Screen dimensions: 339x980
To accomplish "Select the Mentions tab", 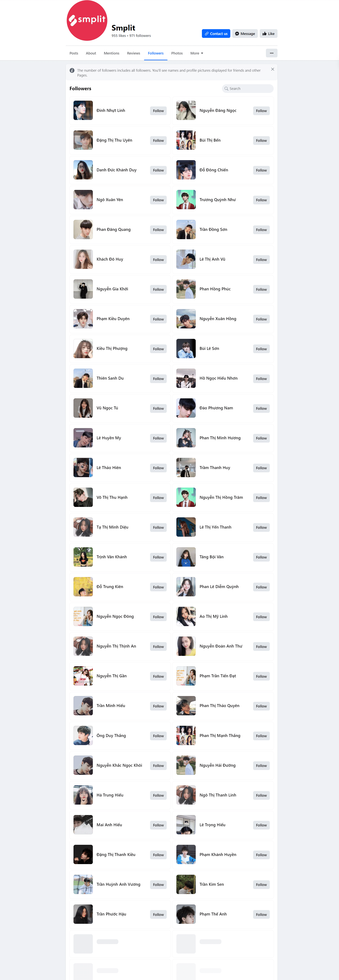I will click(x=112, y=53).
